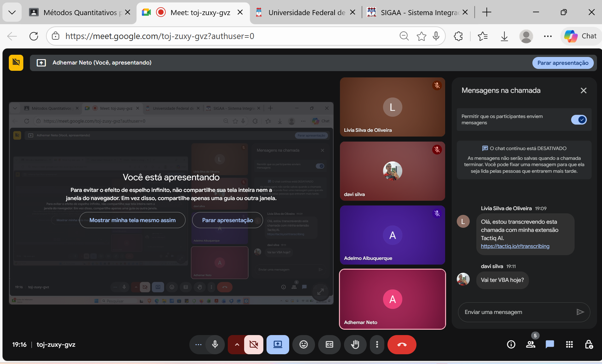Switch to the Métodos Quantitativos tab

pos(80,12)
